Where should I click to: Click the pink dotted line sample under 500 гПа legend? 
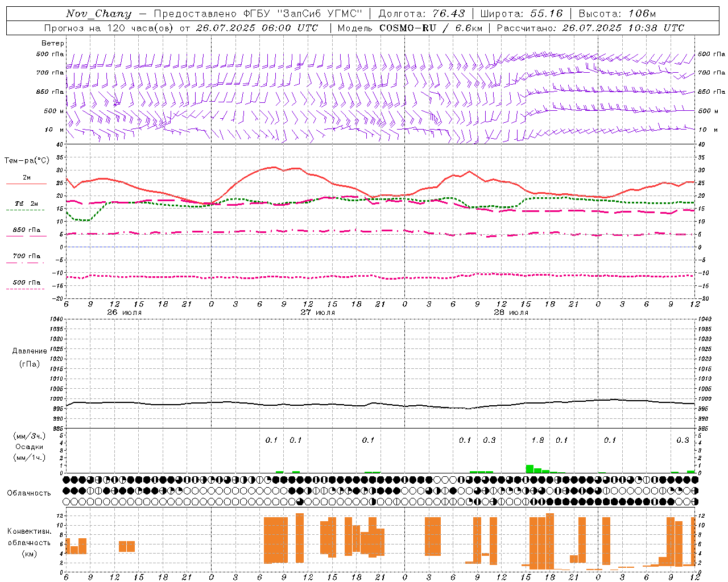25,289
